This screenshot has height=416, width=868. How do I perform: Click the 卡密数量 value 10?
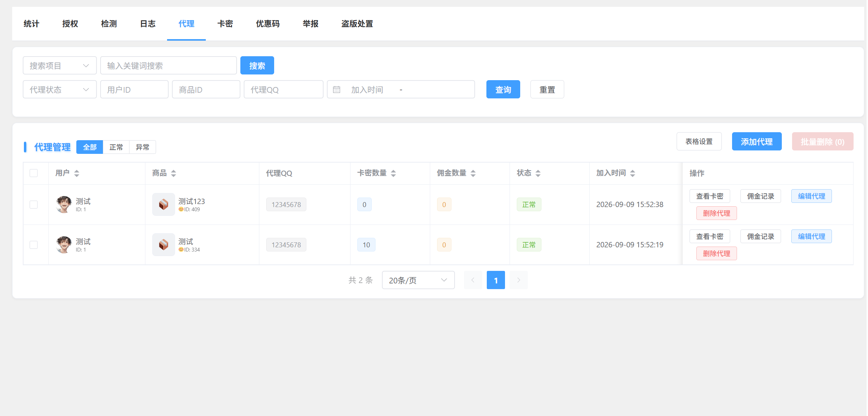366,245
